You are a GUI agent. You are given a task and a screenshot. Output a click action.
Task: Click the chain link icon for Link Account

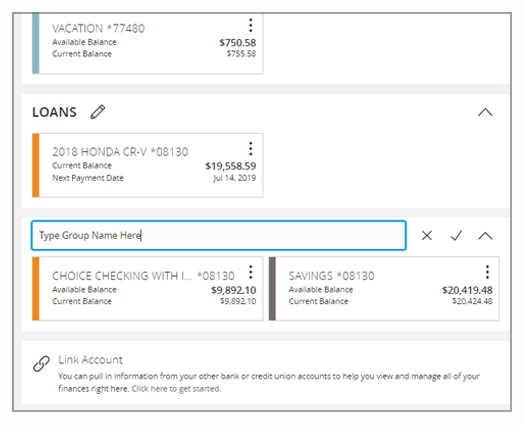coord(42,364)
